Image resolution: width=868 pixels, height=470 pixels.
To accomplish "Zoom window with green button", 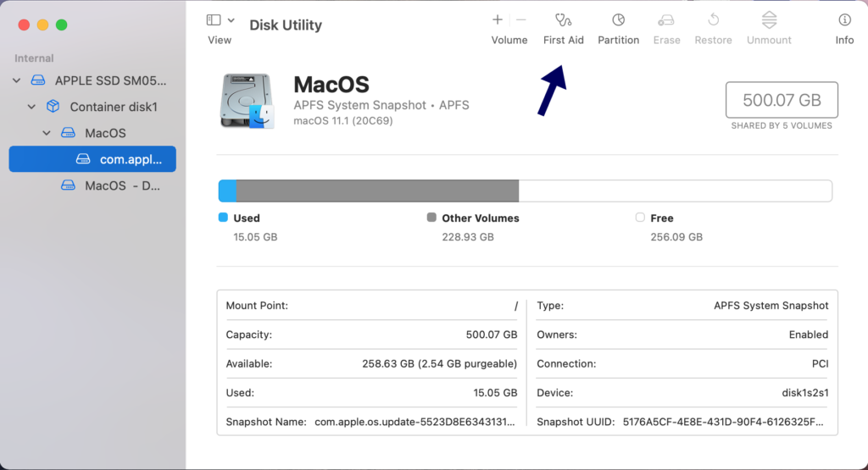I will click(x=61, y=25).
